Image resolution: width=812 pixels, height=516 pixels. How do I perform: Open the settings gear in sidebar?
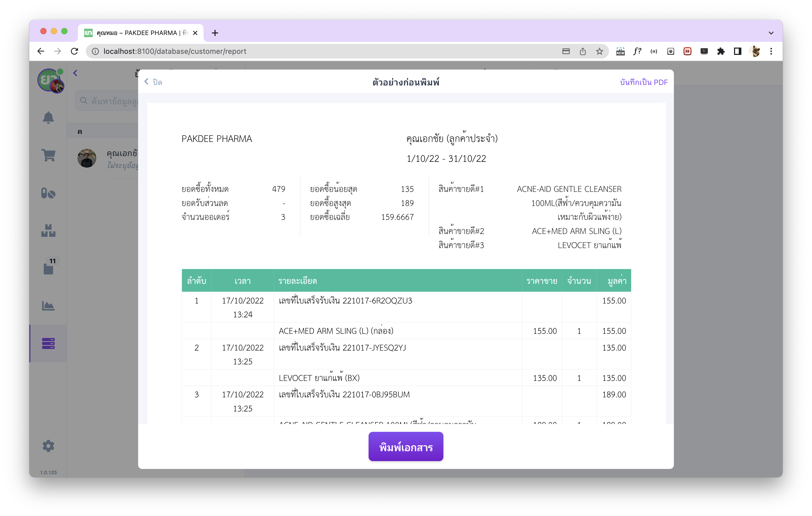point(48,446)
